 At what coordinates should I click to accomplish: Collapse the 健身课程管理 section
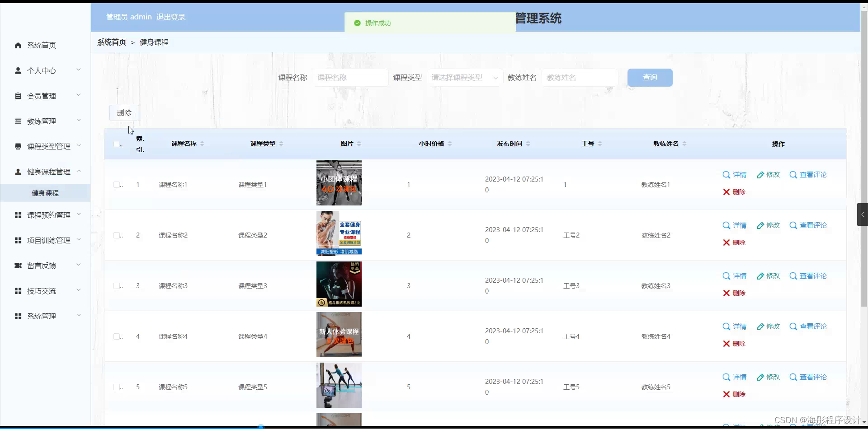click(79, 171)
